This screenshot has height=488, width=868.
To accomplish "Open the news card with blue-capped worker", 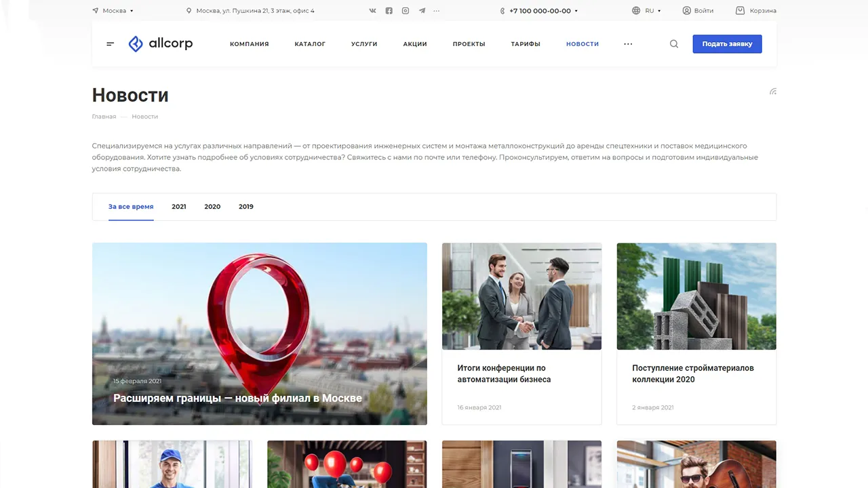I will tap(172, 464).
